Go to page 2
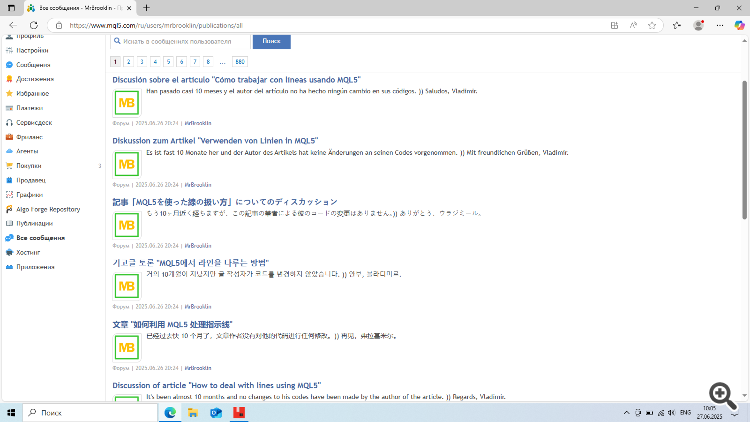The width and height of the screenshot is (750, 422). [129, 62]
